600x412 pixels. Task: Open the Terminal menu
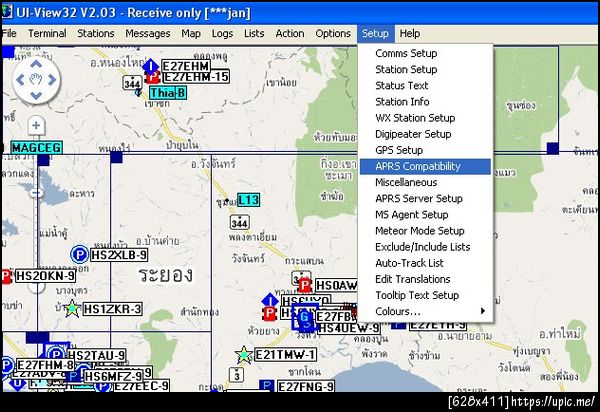click(x=47, y=34)
